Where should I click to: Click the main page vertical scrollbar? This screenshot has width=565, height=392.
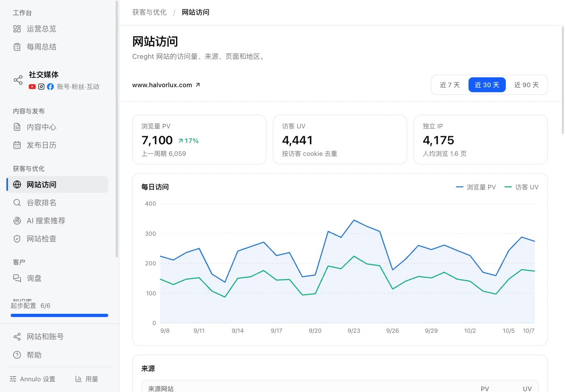[x=563, y=80]
